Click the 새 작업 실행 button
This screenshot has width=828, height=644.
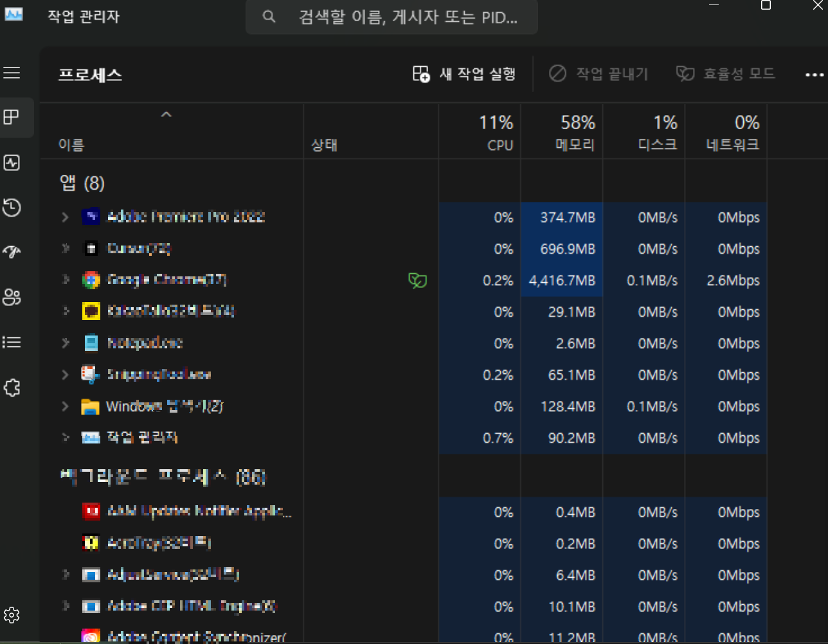tap(464, 74)
